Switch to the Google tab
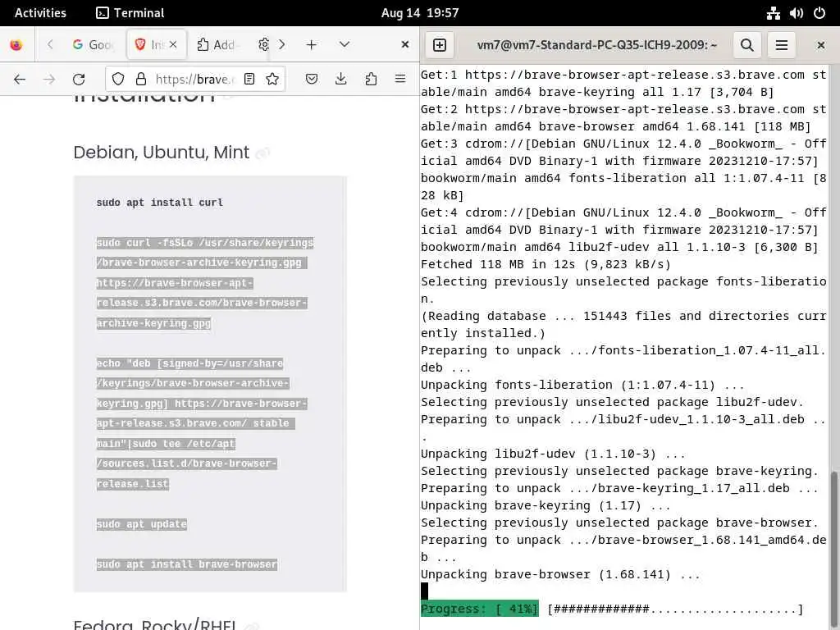 tap(92, 44)
